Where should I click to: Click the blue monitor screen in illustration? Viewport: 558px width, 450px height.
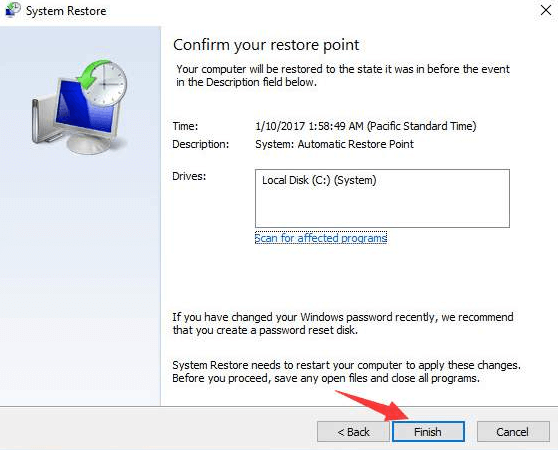point(85,107)
